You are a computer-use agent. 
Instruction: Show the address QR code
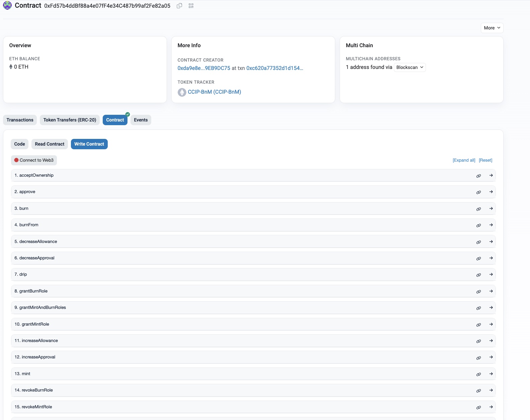tap(191, 6)
